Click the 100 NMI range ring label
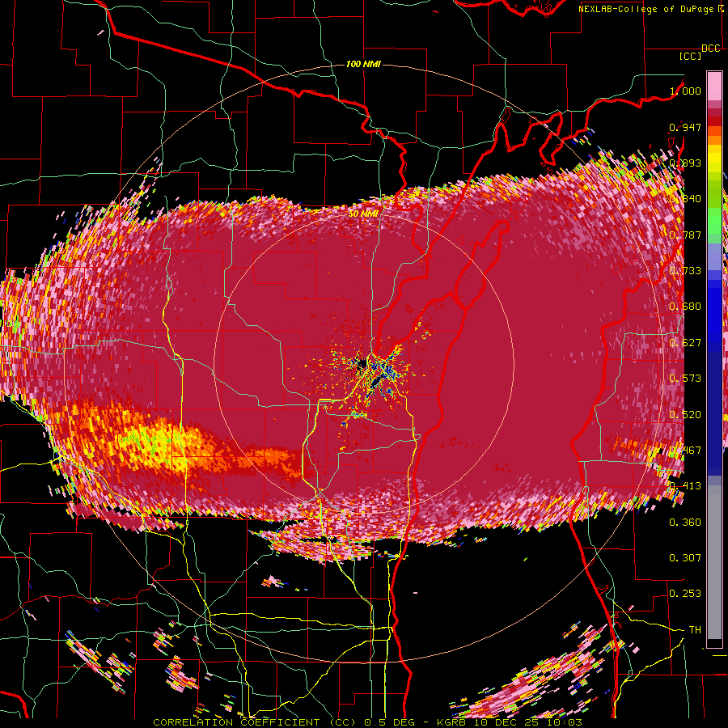728x728 pixels. point(363,64)
